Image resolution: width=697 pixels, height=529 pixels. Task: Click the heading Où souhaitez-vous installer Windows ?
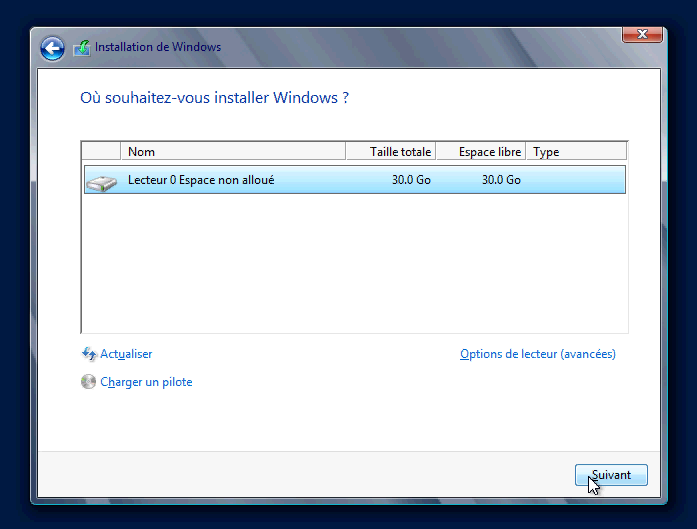214,97
